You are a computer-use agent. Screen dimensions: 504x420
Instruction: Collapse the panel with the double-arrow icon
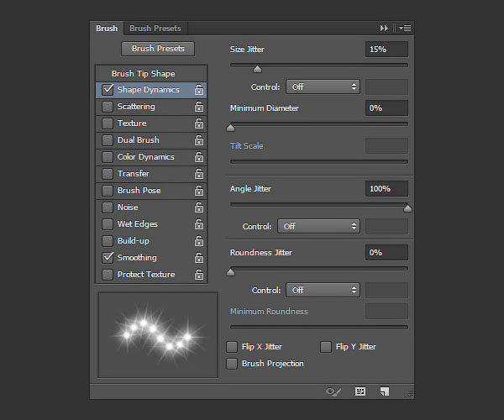[384, 29]
